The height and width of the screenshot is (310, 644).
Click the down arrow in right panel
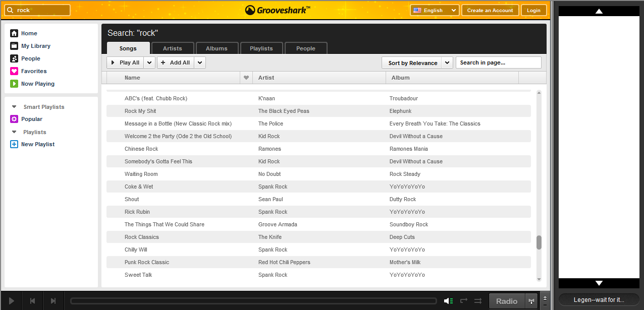pyautogui.click(x=599, y=283)
